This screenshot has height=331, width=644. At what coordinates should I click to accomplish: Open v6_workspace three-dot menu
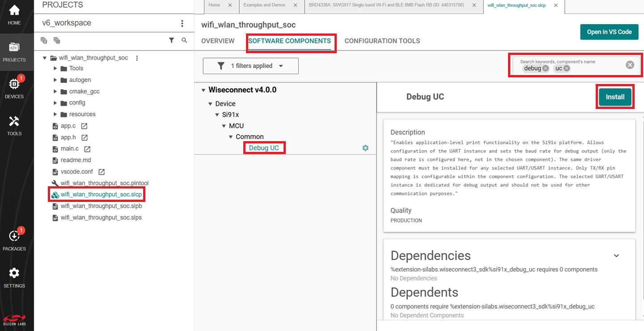(182, 23)
